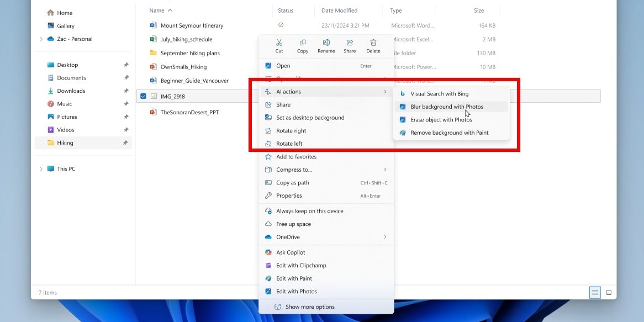Choose Set as desktop background
The width and height of the screenshot is (644, 322).
(310, 118)
